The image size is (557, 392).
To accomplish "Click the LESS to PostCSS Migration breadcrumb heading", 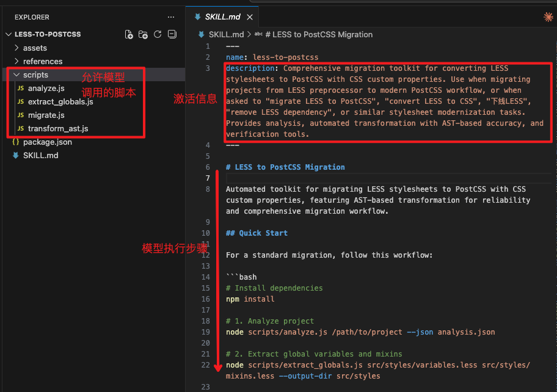I will tap(319, 34).
